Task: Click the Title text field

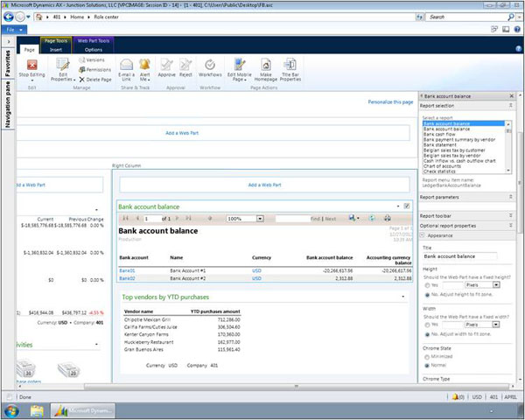Action: click(x=459, y=256)
